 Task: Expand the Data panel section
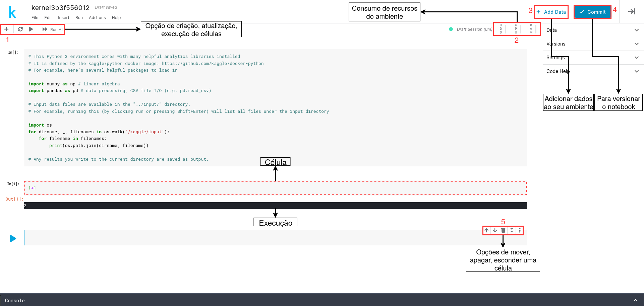point(636,30)
